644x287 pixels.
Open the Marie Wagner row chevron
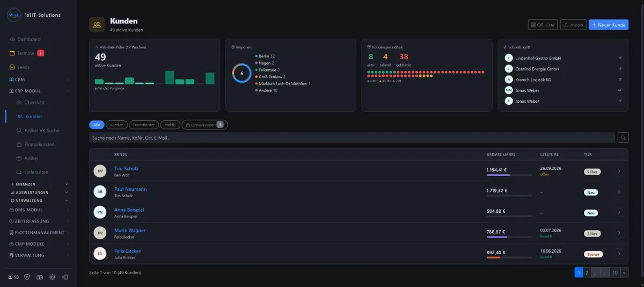619,233
